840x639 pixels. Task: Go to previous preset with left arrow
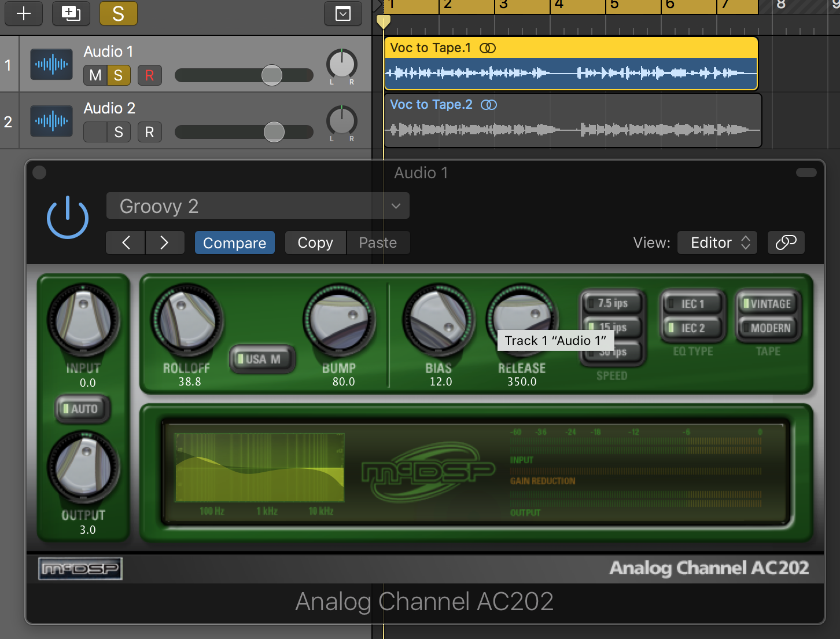(x=126, y=243)
